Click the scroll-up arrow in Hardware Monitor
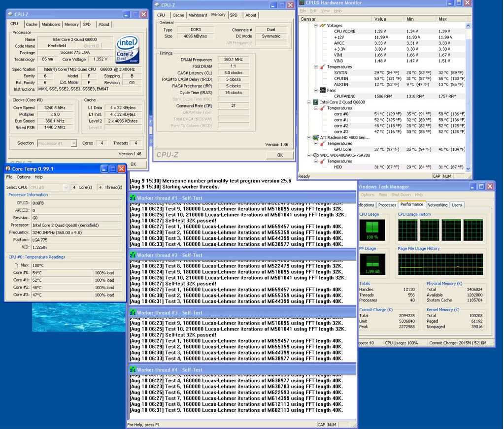The width and height of the screenshot is (504, 429). [468, 26]
